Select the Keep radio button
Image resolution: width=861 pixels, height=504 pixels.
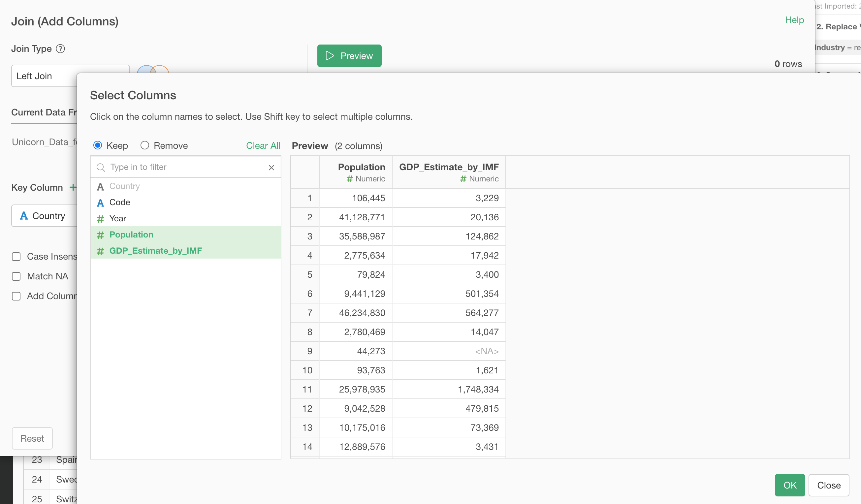point(98,145)
